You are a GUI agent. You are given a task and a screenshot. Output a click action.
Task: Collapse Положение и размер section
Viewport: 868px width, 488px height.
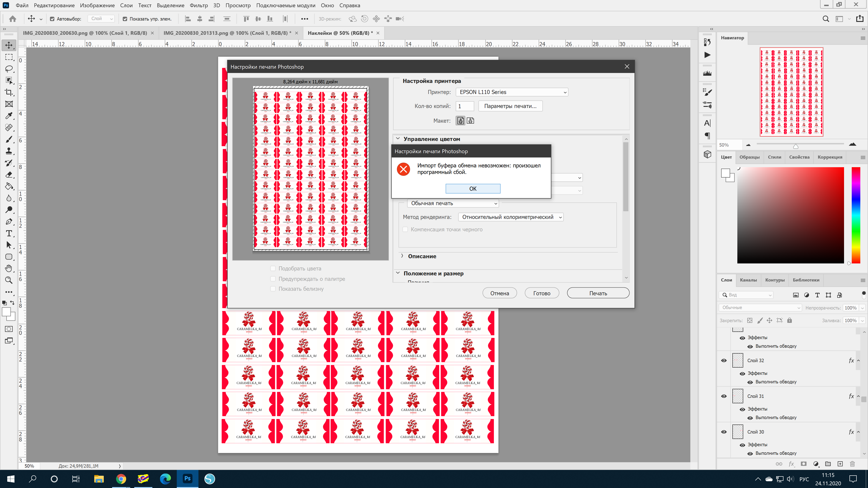398,273
